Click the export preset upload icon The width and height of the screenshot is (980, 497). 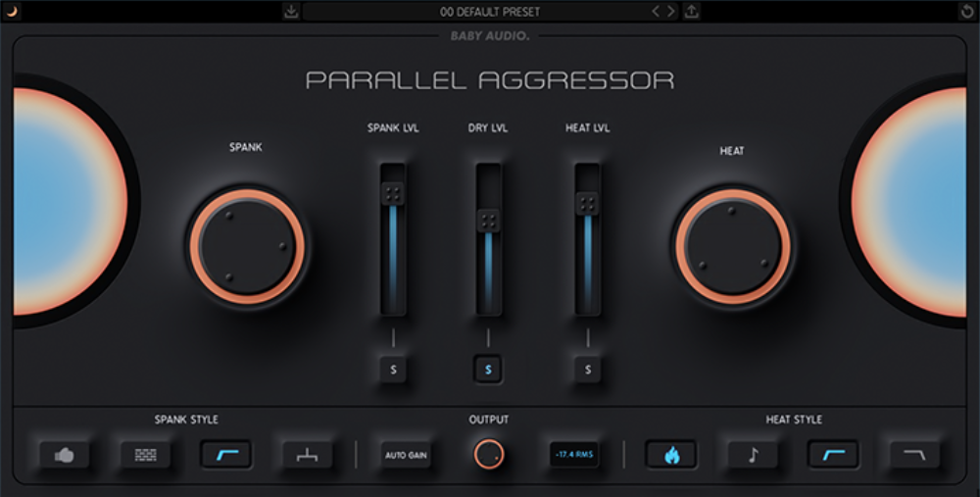(x=692, y=12)
